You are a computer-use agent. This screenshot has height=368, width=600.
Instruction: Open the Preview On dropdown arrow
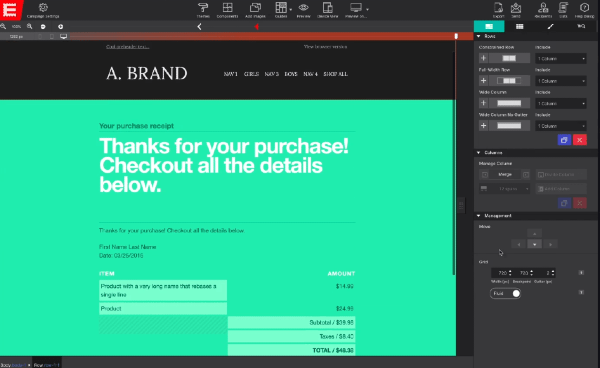click(367, 9)
